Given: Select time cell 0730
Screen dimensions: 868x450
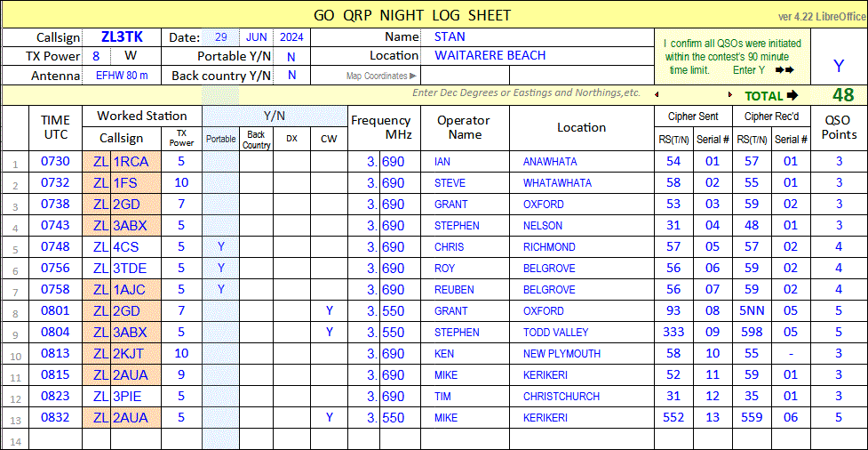Looking at the screenshot, I should 55,162.
